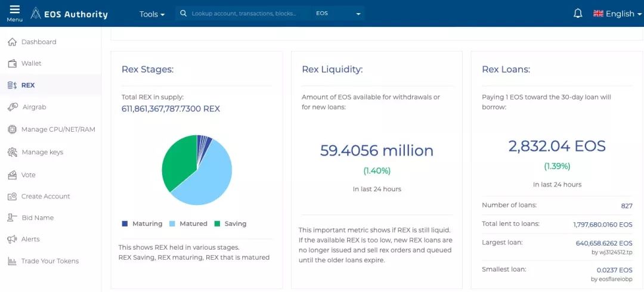Image resolution: width=644 pixels, height=292 pixels.
Task: Click the Alerts megaphone icon
Action: [x=13, y=239]
